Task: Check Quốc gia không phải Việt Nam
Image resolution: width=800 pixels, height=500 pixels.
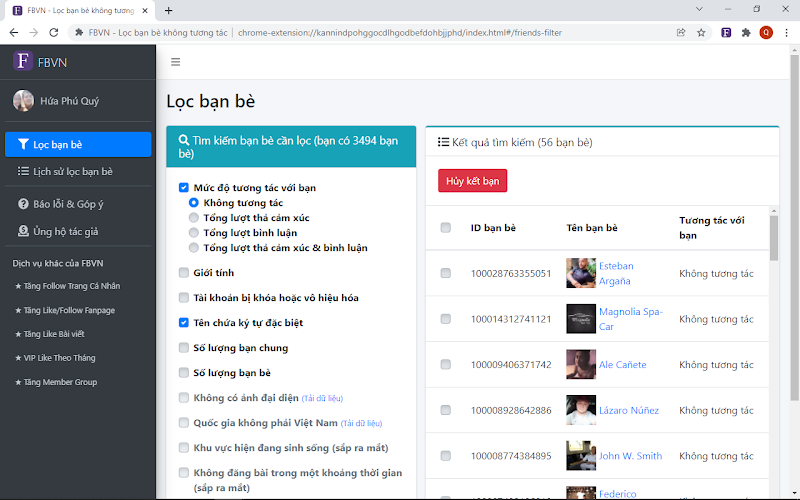Action: (184, 422)
